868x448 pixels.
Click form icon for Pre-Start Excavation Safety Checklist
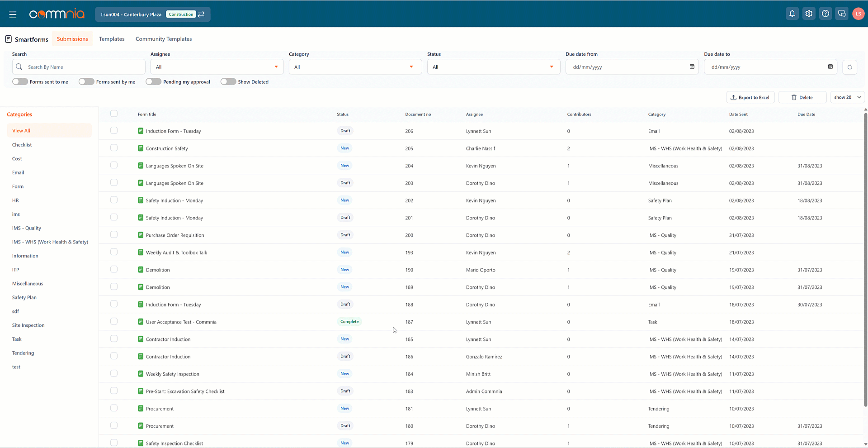pyautogui.click(x=141, y=391)
